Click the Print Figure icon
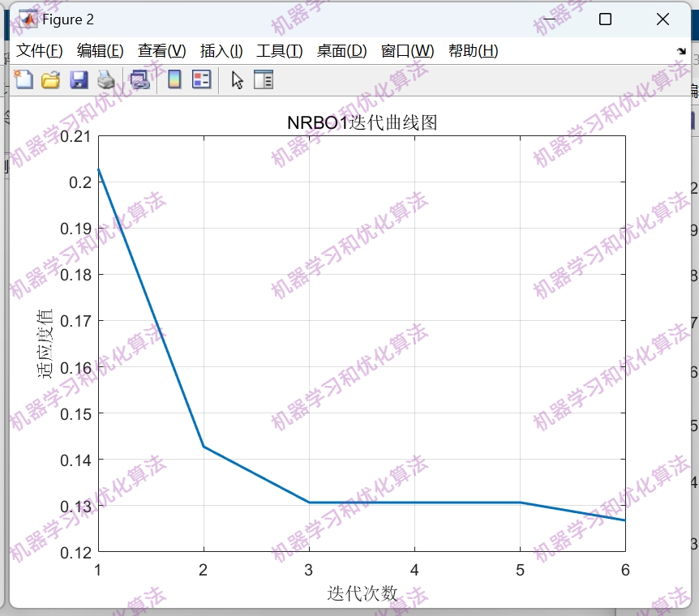The height and width of the screenshot is (616, 699). pos(106,80)
